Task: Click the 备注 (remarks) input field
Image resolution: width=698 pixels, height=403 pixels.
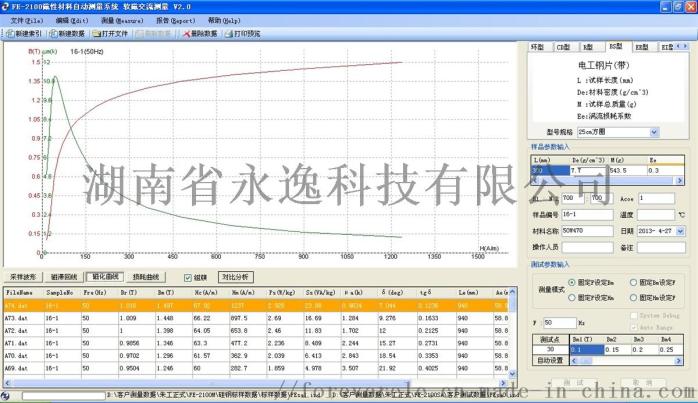Action: (x=661, y=248)
